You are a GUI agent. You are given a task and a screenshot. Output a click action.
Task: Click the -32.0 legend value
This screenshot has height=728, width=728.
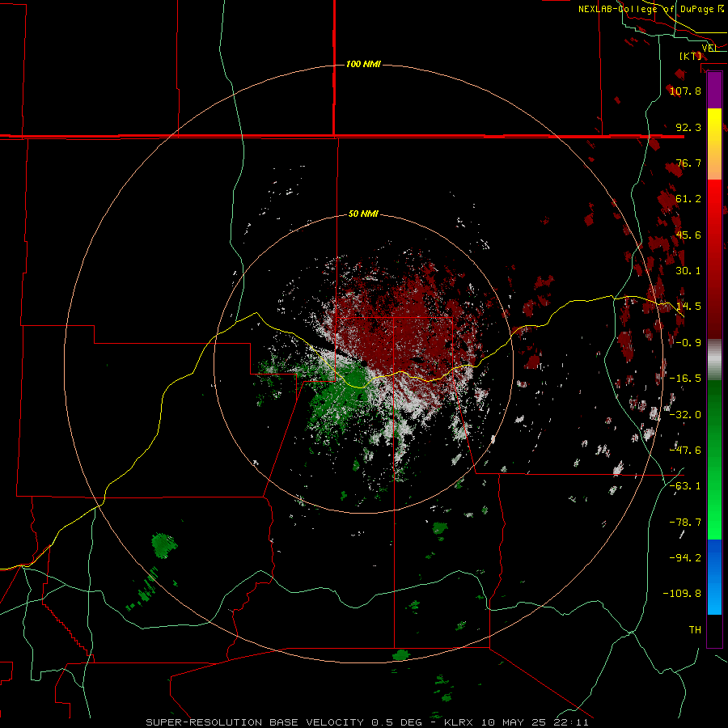click(x=685, y=415)
